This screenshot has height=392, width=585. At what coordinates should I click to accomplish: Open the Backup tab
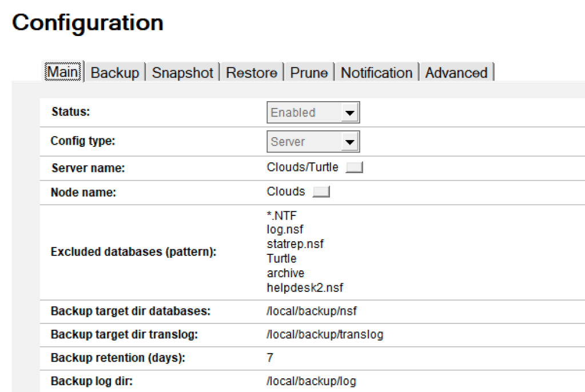(114, 73)
